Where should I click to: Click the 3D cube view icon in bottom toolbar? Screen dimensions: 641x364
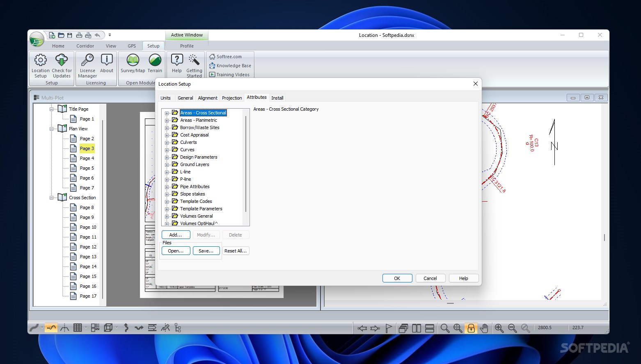point(108,328)
